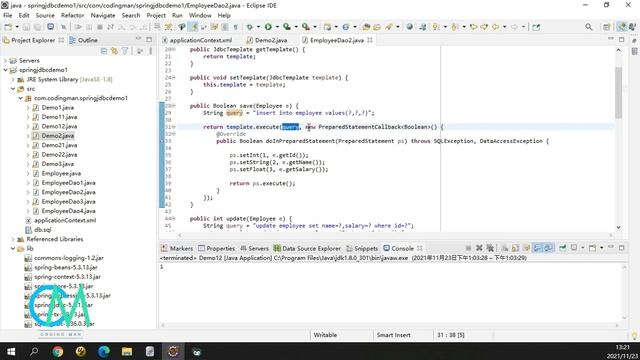640x360 pixels.
Task: Click the Run green play button
Action: (268, 27)
